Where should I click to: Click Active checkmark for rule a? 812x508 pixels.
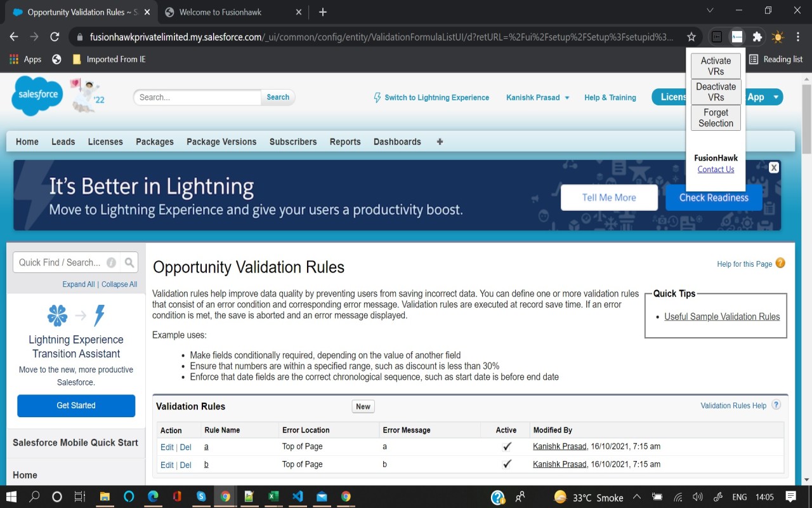tap(506, 446)
